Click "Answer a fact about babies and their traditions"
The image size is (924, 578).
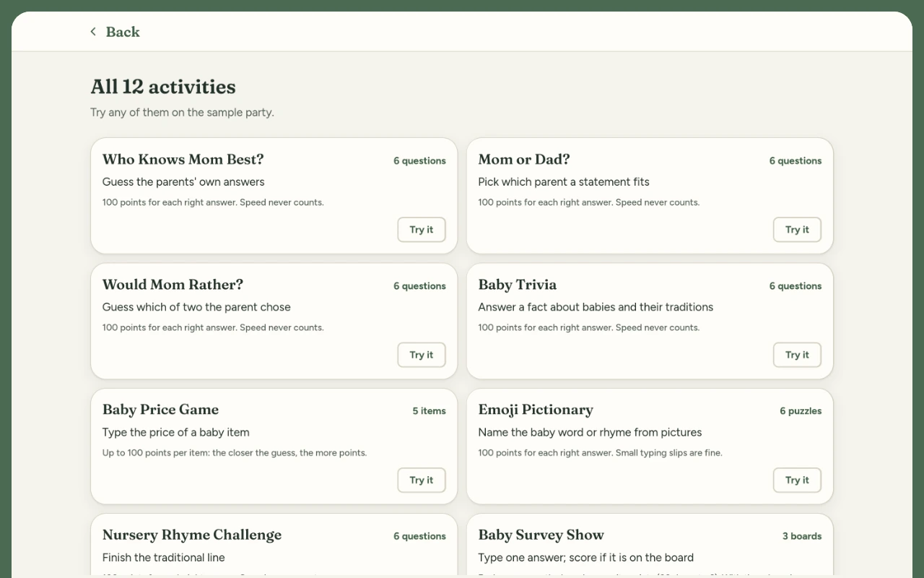596,307
